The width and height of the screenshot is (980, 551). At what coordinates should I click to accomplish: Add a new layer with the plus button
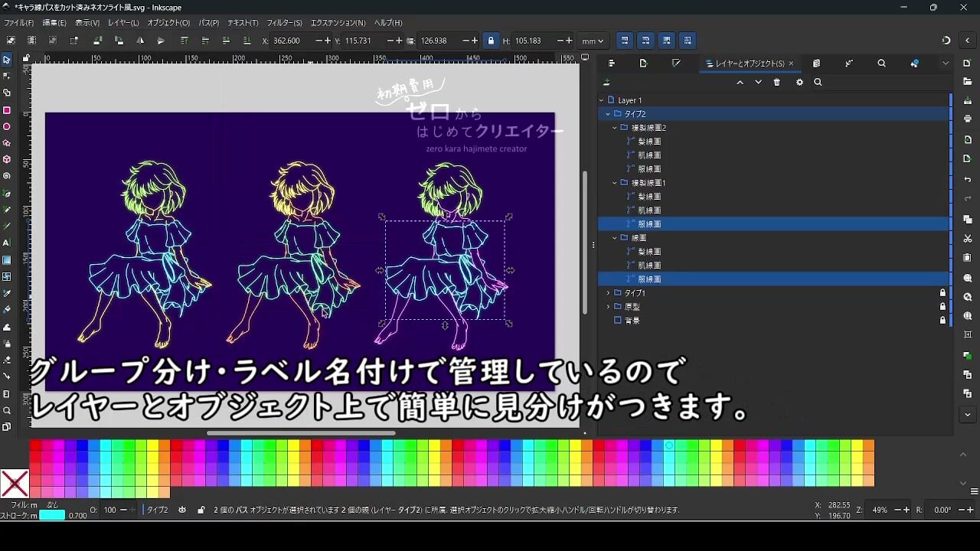(606, 83)
